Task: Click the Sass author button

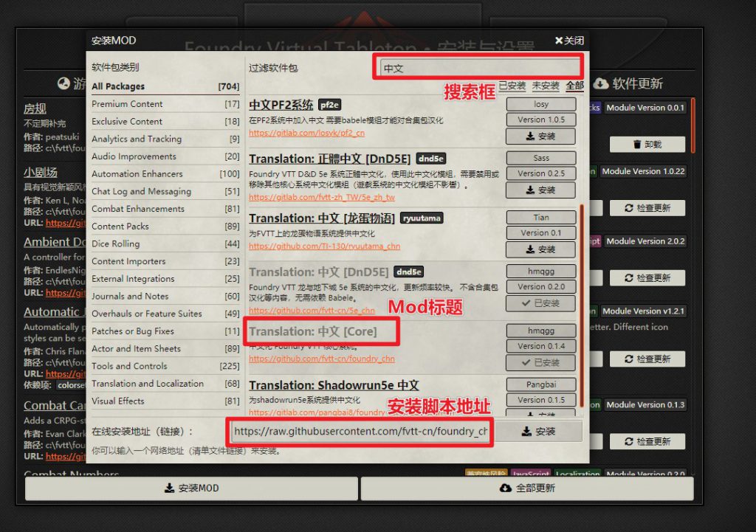Action: (541, 158)
